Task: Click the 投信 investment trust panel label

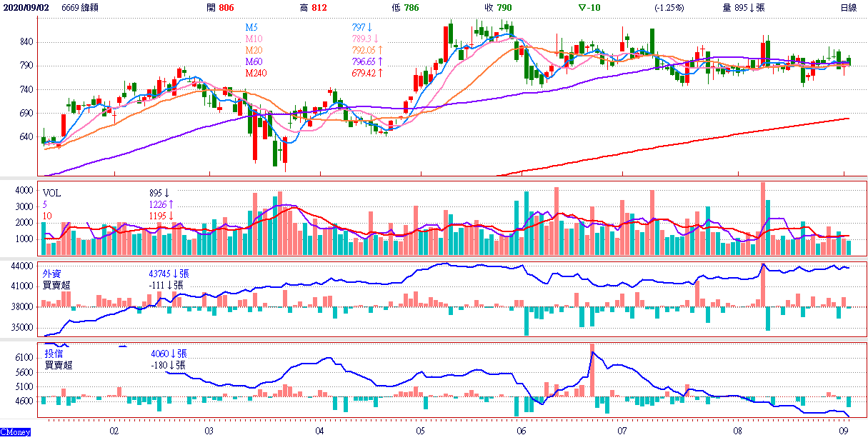Action: click(51, 354)
